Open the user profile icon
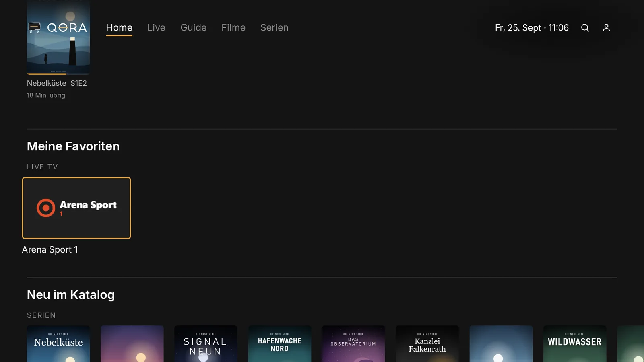Screen dimensions: 644x362 [606, 28]
